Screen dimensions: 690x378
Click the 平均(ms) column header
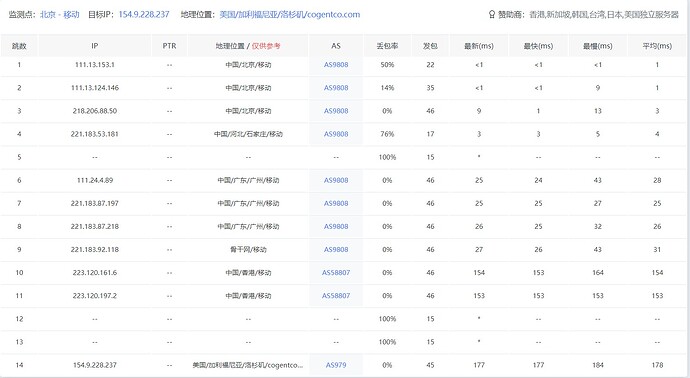[657, 46]
